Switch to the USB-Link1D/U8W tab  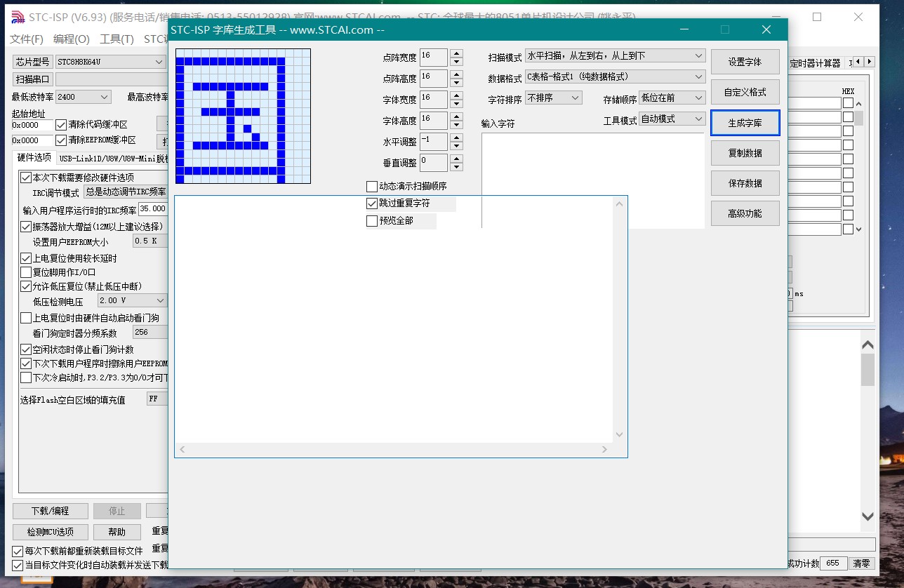112,159
